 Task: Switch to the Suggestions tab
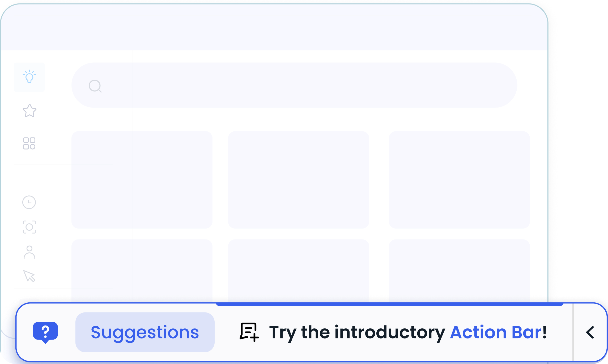click(145, 332)
